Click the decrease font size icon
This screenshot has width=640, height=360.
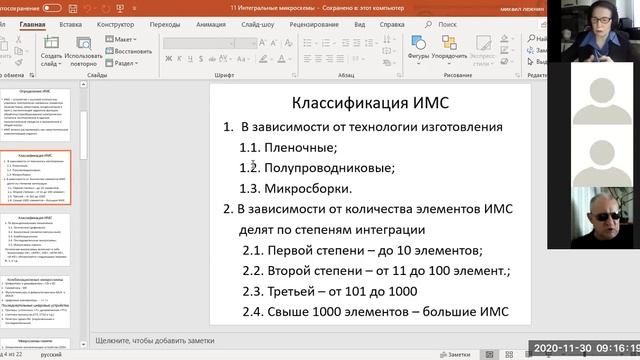[x=274, y=43]
